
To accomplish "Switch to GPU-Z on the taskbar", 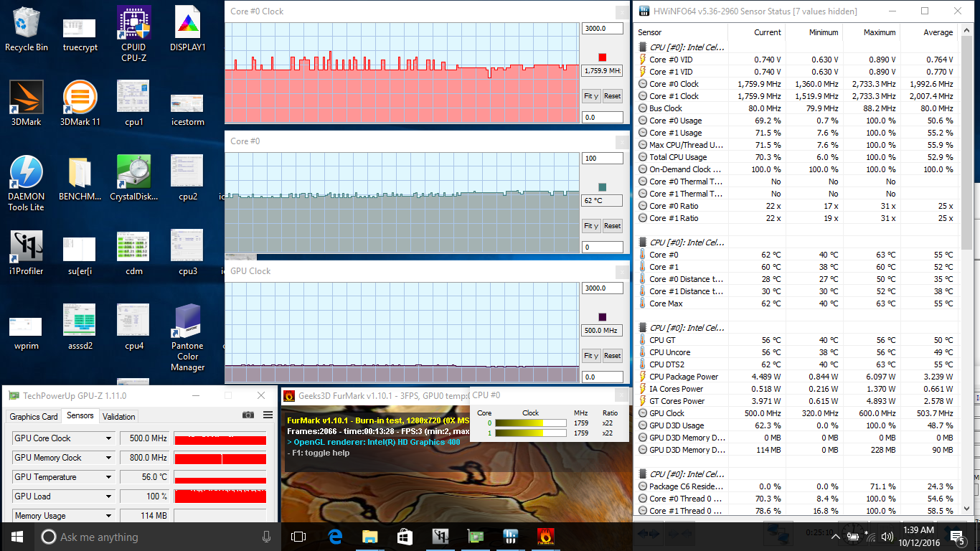I will point(475,537).
